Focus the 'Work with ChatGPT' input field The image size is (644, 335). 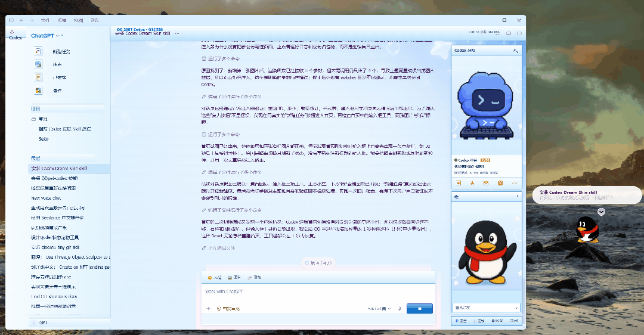318,292
